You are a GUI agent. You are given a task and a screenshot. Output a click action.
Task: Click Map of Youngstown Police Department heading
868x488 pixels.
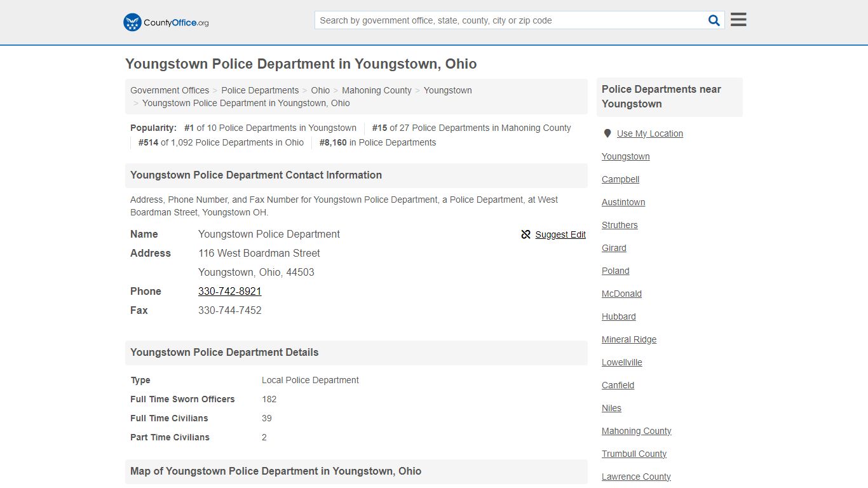tap(276, 471)
